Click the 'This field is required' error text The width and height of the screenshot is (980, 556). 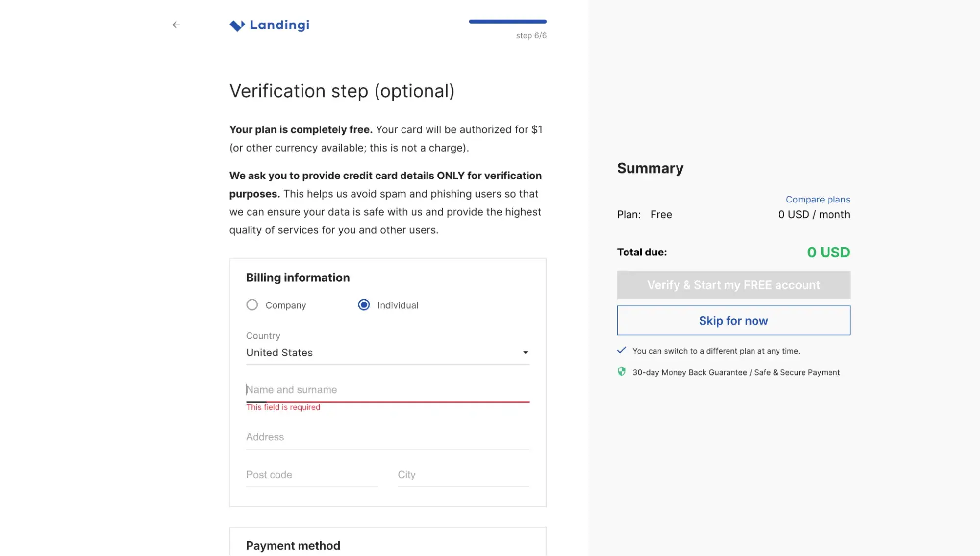pos(283,407)
